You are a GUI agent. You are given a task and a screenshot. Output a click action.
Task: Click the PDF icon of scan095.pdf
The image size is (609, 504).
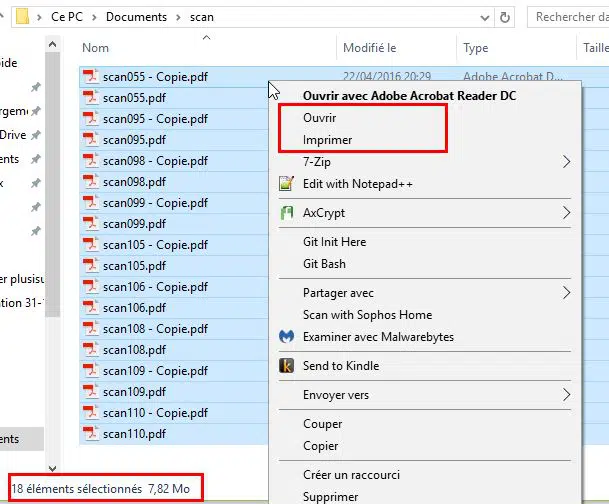(x=91, y=139)
